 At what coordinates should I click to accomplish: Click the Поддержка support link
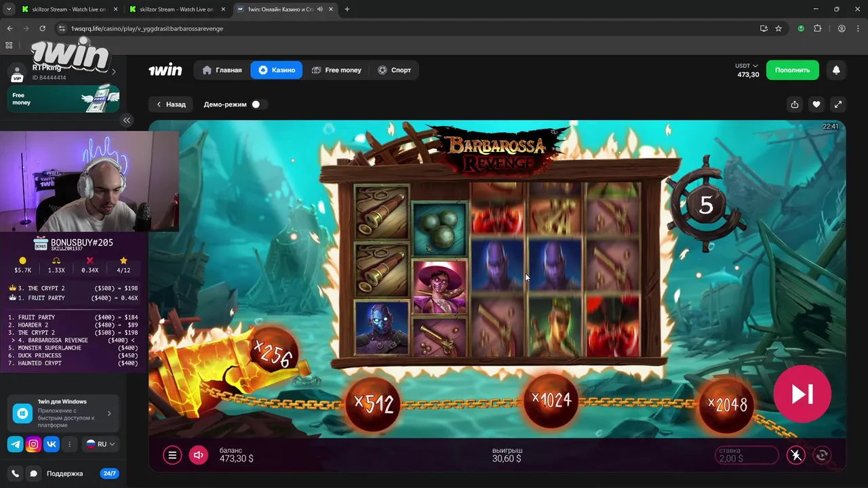(x=64, y=474)
